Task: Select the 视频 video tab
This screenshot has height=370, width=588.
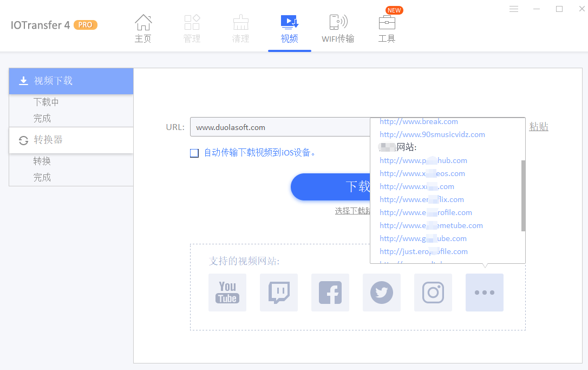Action: tap(290, 29)
